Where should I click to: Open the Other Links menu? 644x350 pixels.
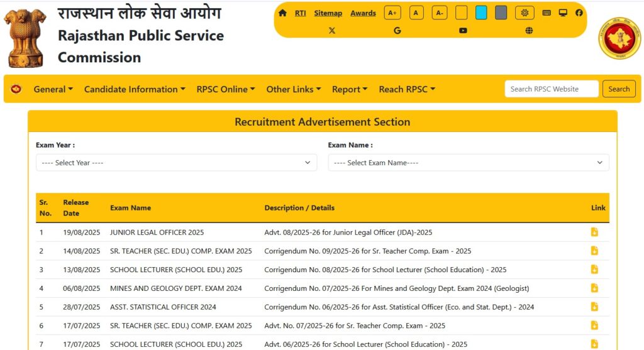tap(294, 89)
